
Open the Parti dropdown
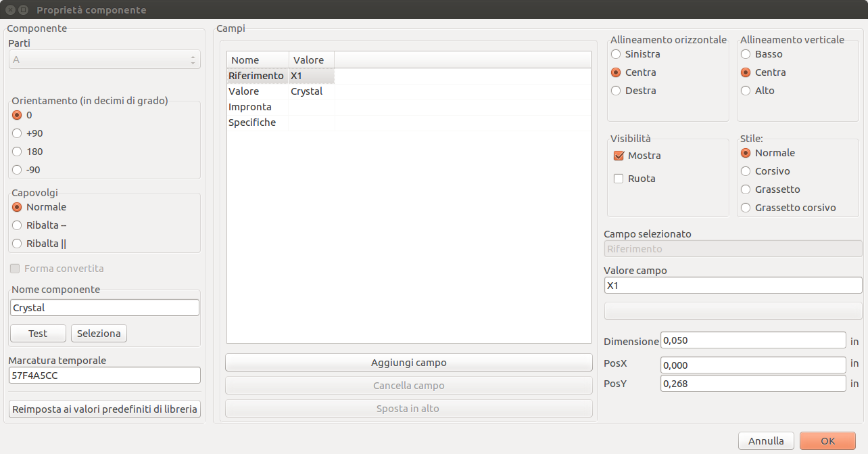coord(105,60)
